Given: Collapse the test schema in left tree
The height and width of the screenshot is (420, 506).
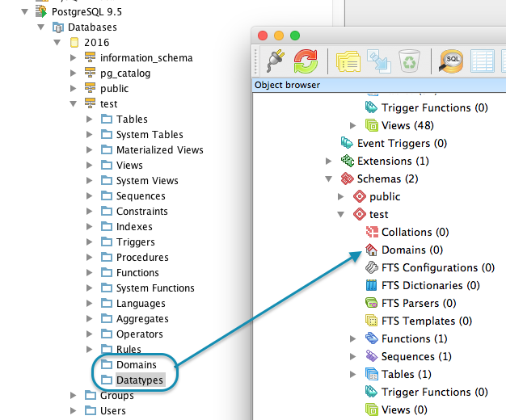Looking at the screenshot, I should (x=74, y=104).
